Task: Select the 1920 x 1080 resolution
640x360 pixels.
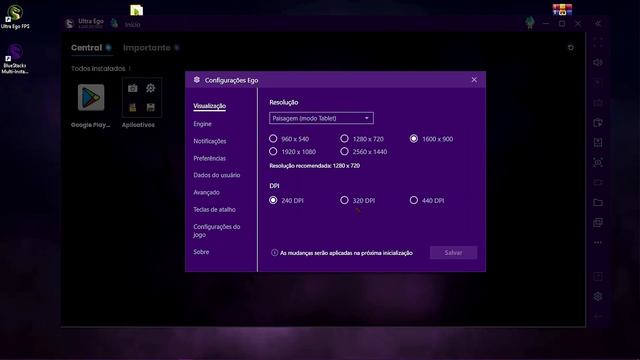Action: pyautogui.click(x=293, y=151)
